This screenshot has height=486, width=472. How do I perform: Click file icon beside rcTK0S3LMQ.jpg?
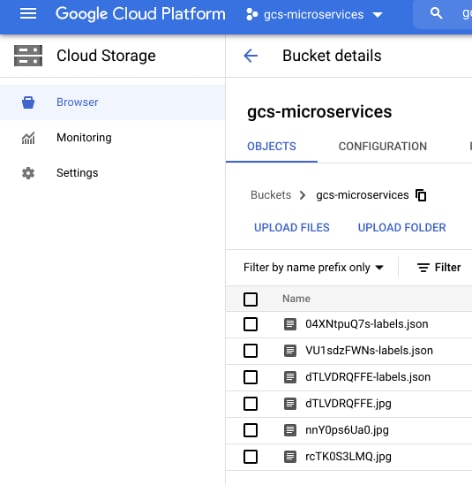(290, 457)
